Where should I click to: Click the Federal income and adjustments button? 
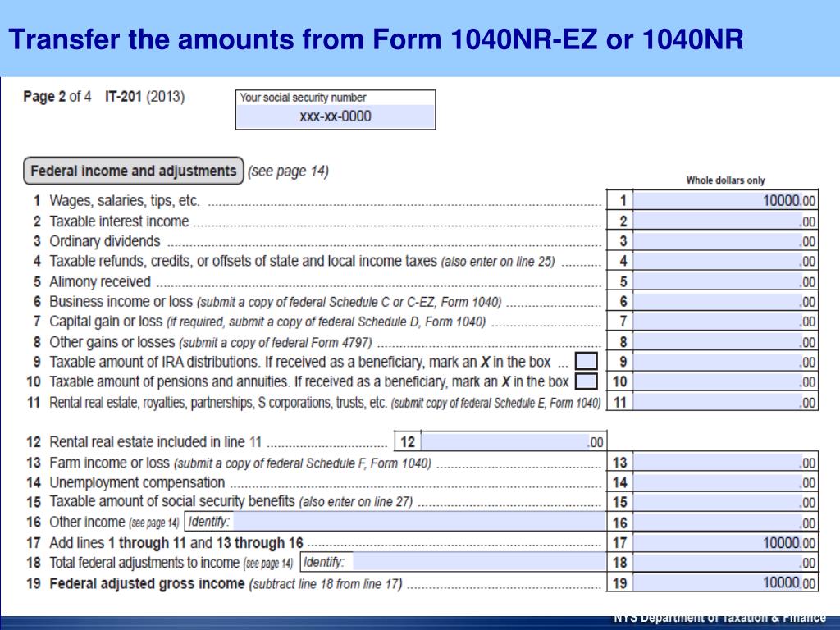(134, 171)
